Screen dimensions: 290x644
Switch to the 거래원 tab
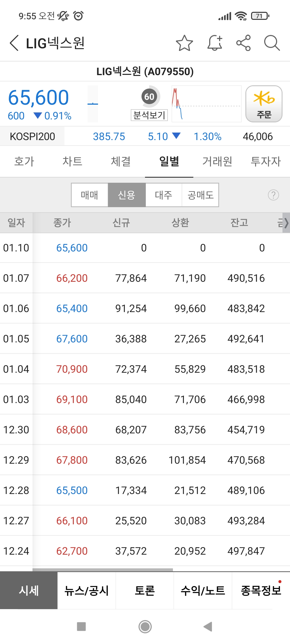click(218, 161)
